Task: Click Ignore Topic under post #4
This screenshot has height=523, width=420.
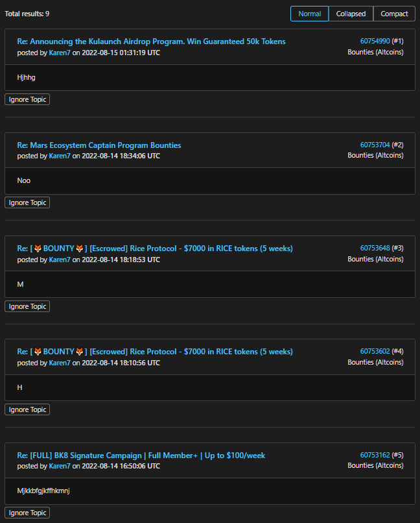Action: [x=27, y=409]
